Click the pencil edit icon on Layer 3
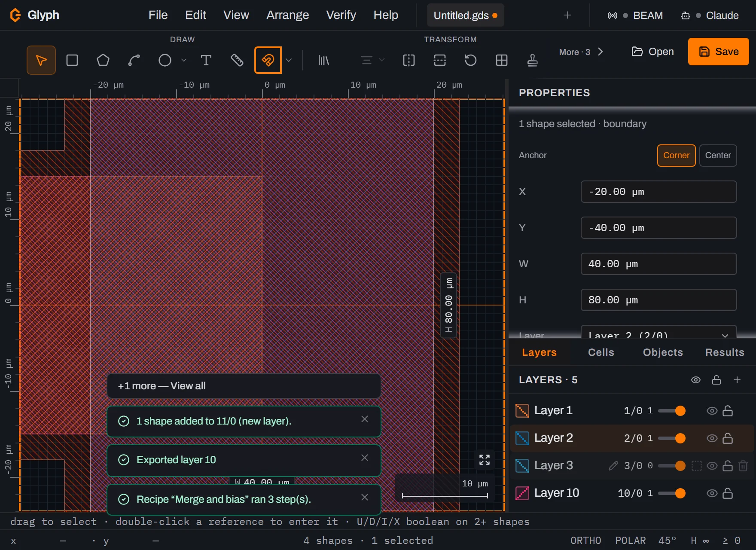This screenshot has width=756, height=550. pyautogui.click(x=613, y=466)
